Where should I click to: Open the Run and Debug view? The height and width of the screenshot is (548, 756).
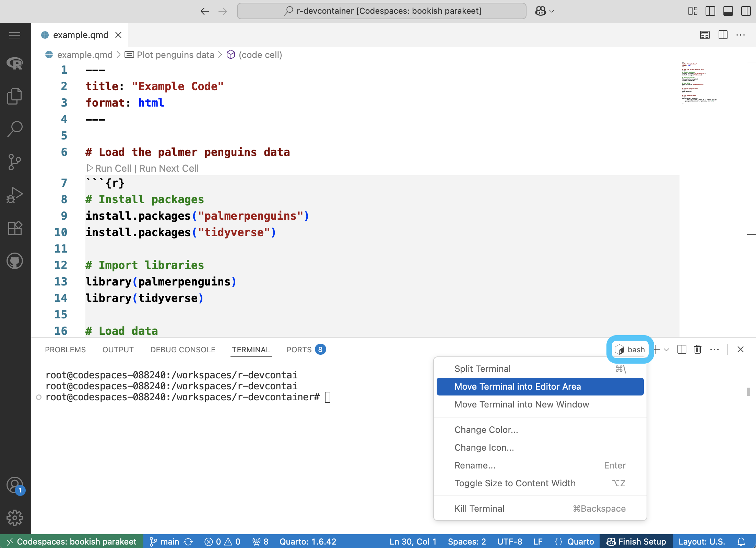point(15,195)
